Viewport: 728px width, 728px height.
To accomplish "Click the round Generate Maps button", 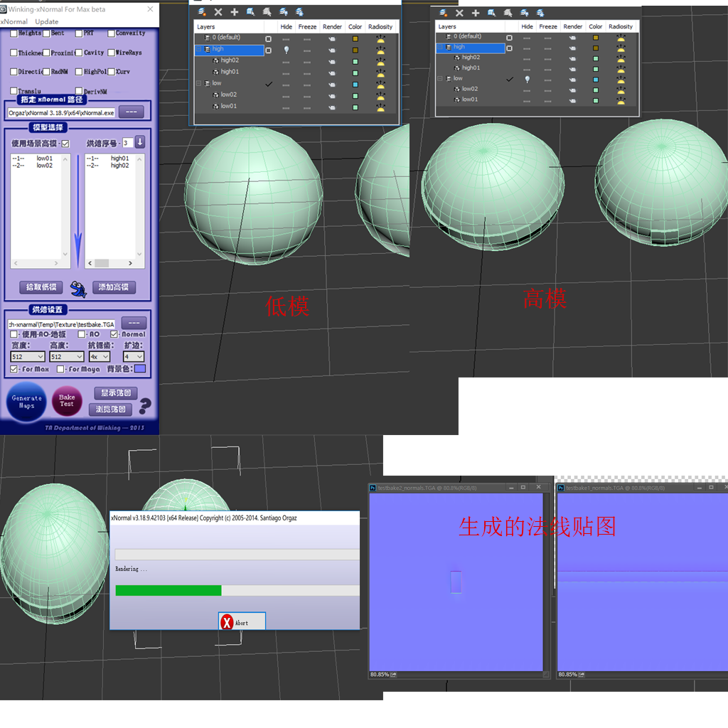I will pos(26,402).
